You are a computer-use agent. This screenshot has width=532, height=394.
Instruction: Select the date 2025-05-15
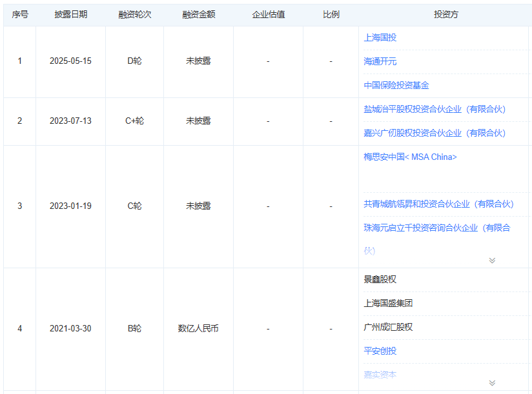70,61
